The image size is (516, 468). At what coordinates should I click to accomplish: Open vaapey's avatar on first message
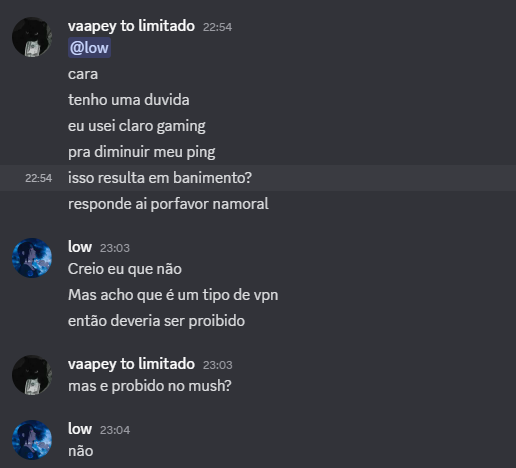coord(32,37)
